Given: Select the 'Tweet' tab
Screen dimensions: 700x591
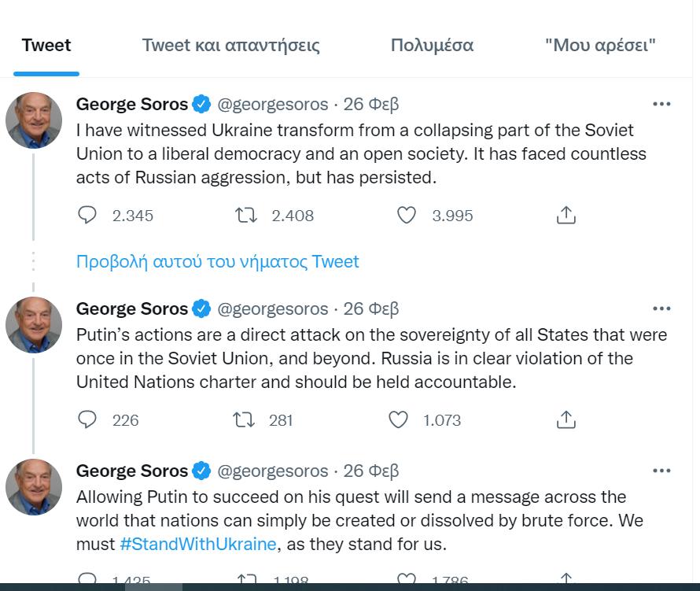Looking at the screenshot, I should 46,45.
